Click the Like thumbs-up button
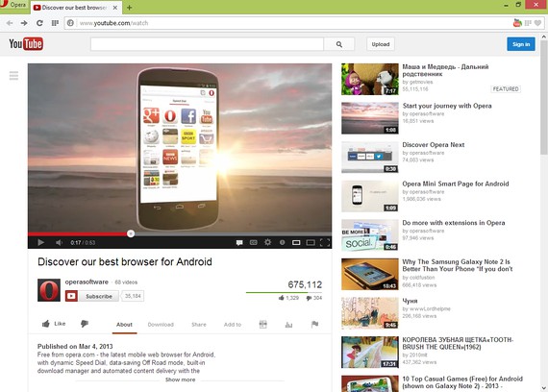548x392 pixels. click(x=54, y=324)
